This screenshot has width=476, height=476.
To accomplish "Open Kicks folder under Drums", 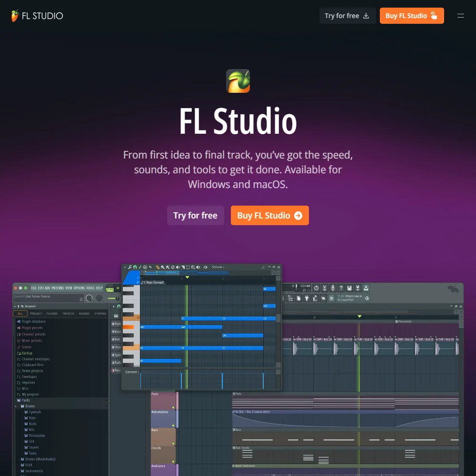I will point(30,424).
